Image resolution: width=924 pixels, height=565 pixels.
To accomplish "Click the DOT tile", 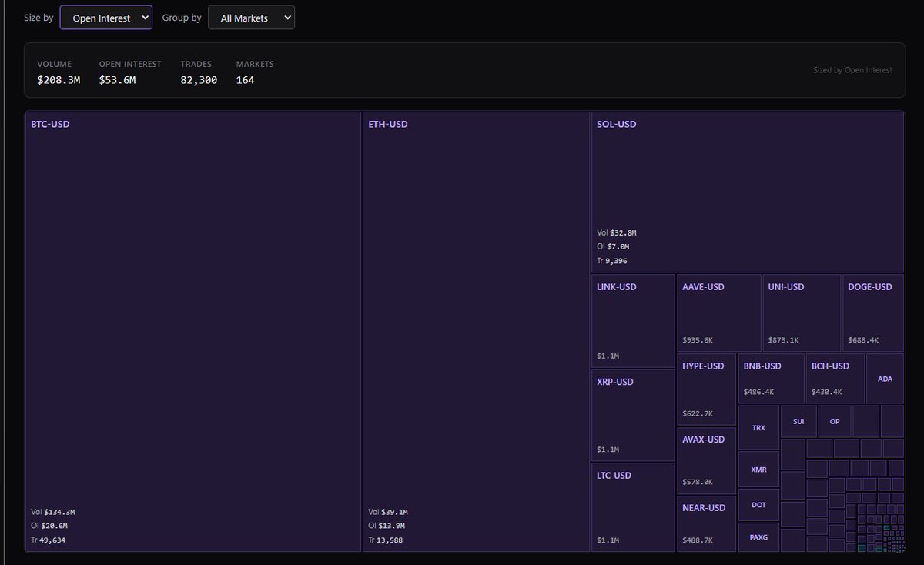I will [758, 505].
